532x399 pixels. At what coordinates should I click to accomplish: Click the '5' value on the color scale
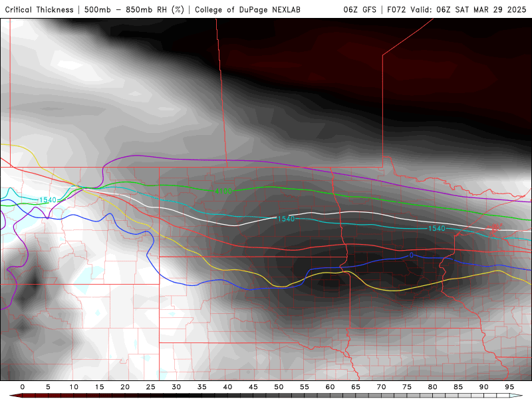pos(48,387)
